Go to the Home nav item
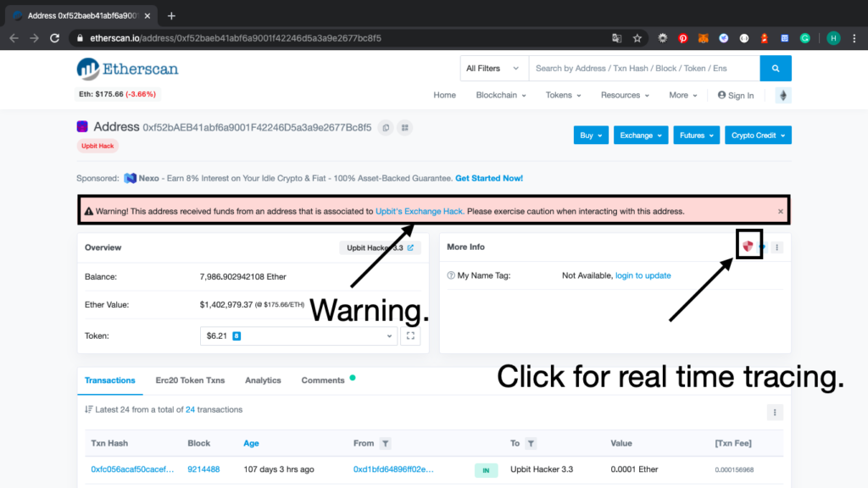Viewport: 868px width, 488px height. tap(444, 95)
